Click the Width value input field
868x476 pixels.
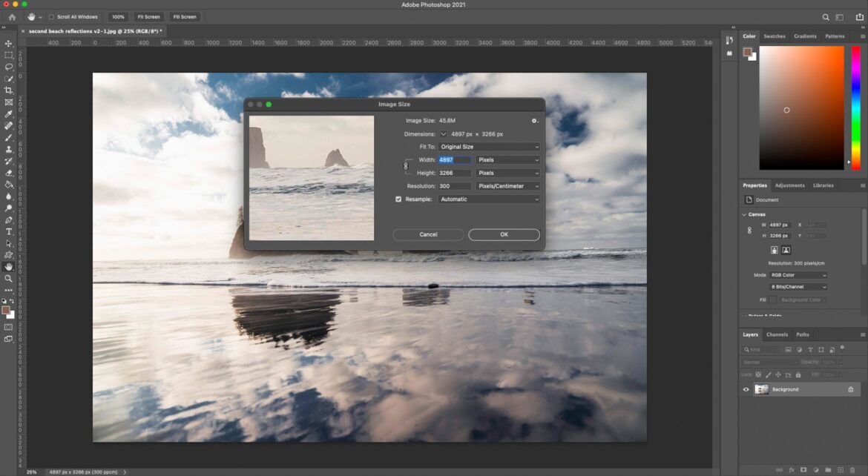click(454, 159)
